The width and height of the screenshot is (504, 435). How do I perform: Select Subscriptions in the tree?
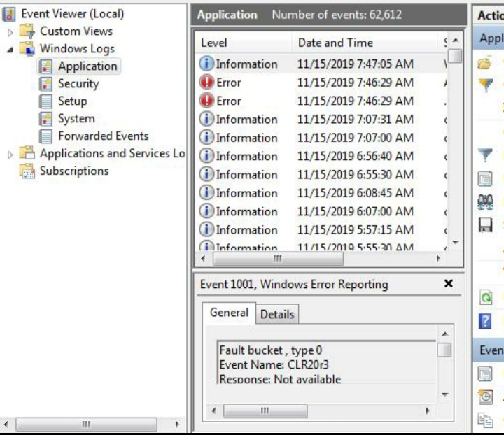pos(74,171)
